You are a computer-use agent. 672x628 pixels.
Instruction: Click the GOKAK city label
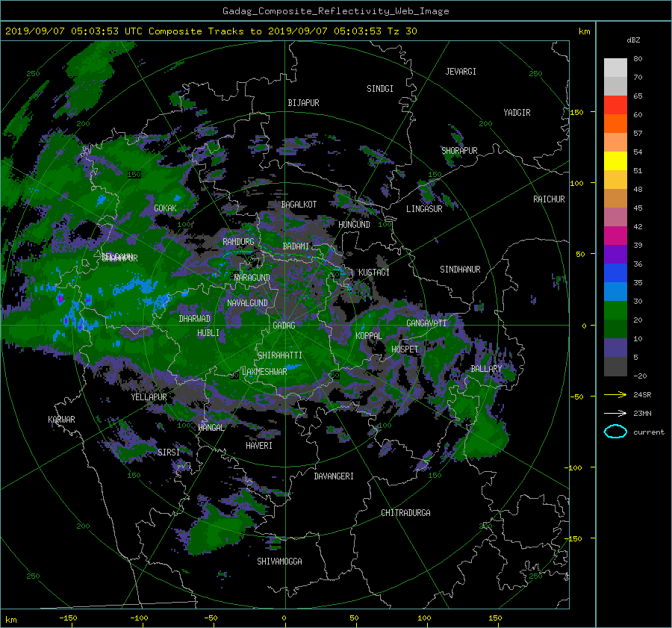165,208
